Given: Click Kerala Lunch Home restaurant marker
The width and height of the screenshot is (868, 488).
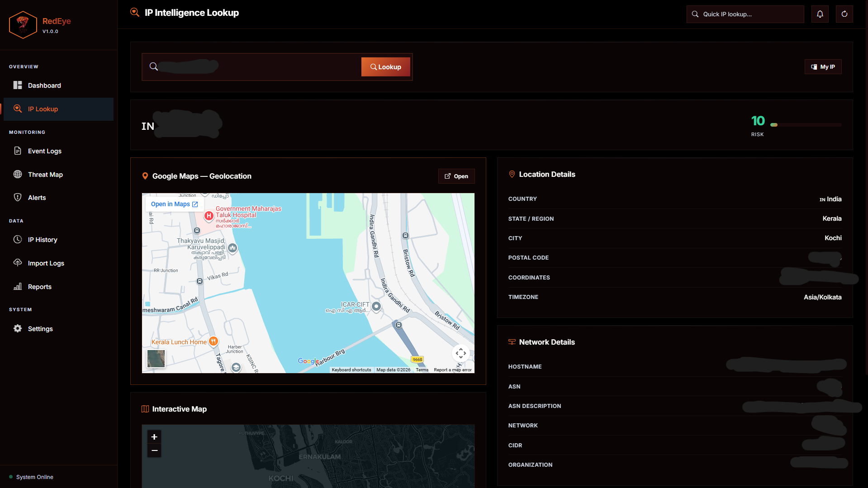Looking at the screenshot, I should [213, 341].
